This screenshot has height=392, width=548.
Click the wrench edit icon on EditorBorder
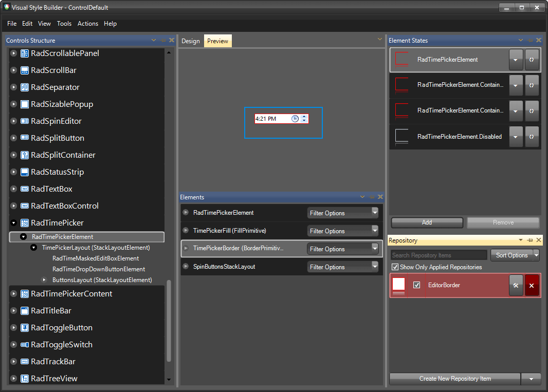click(516, 285)
